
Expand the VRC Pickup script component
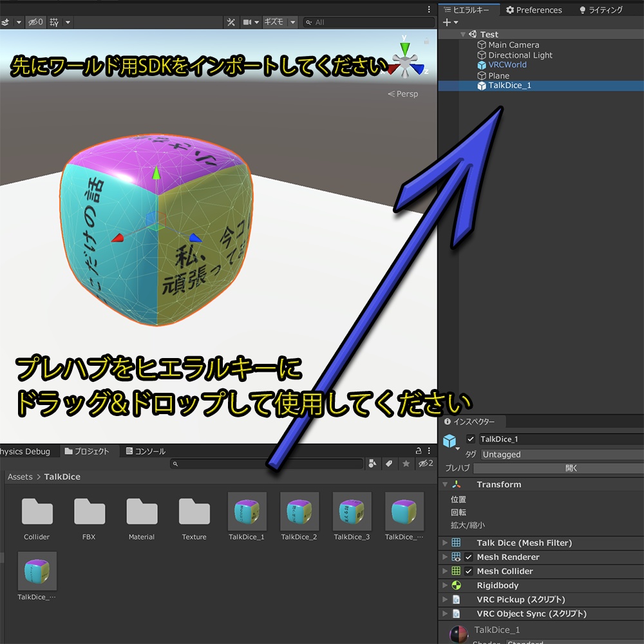pos(445,600)
